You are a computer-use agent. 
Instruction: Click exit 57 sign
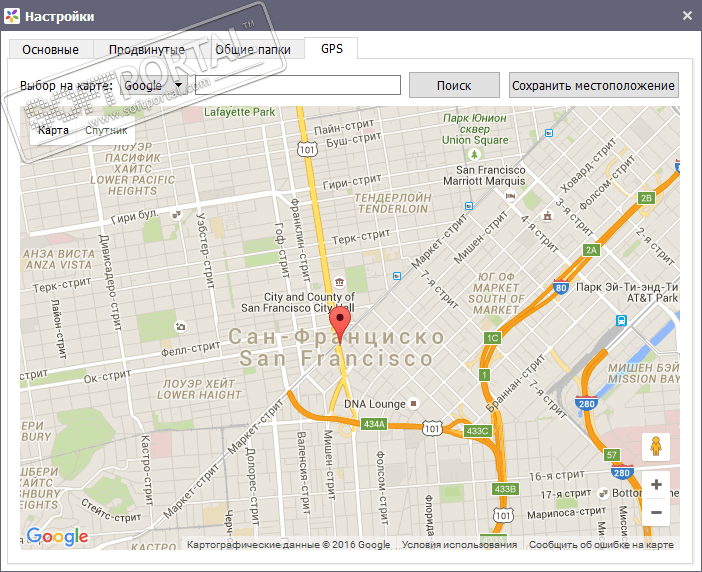pos(612,455)
